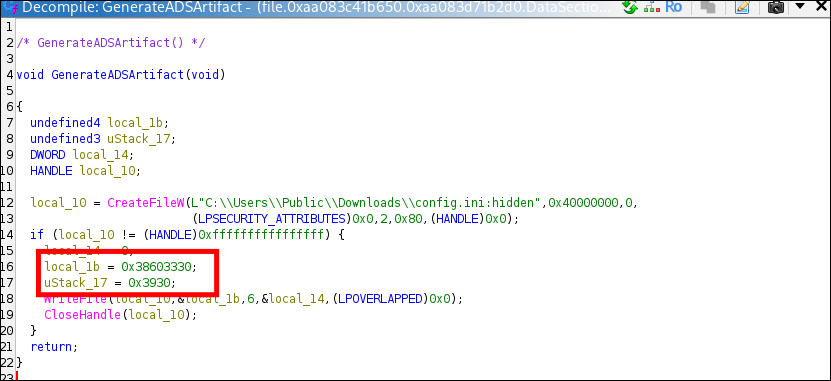Screen dimensions: 831x381
Task: Toggle the Ro read-only mode
Action: click(673, 7)
